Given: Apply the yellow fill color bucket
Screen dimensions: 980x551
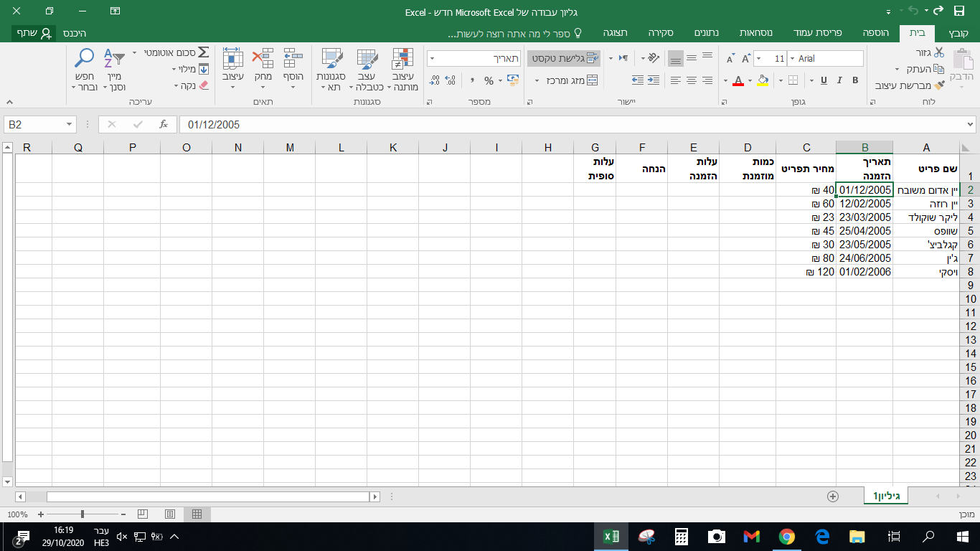Looking at the screenshot, I should pyautogui.click(x=763, y=80).
